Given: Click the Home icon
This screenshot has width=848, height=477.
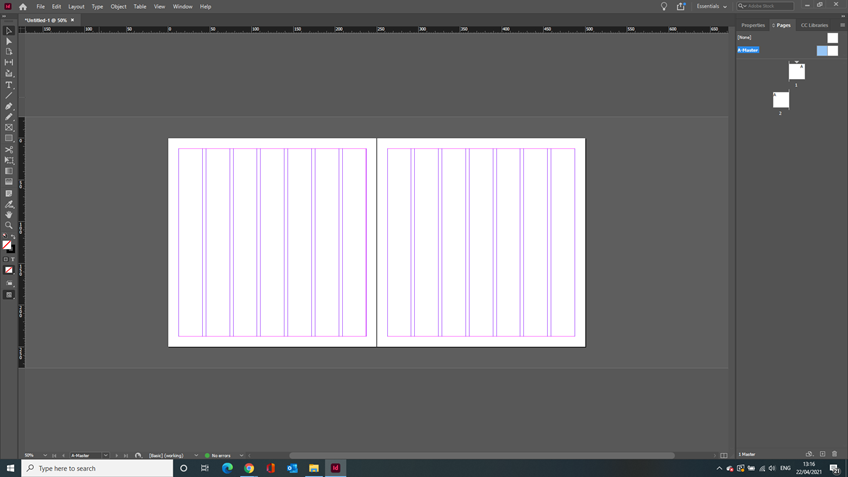Looking at the screenshot, I should [x=23, y=6].
